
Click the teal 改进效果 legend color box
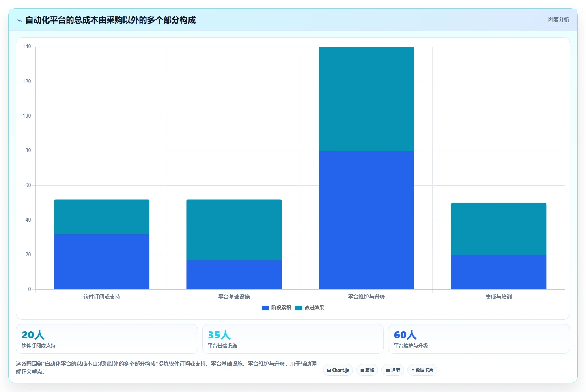tap(299, 308)
